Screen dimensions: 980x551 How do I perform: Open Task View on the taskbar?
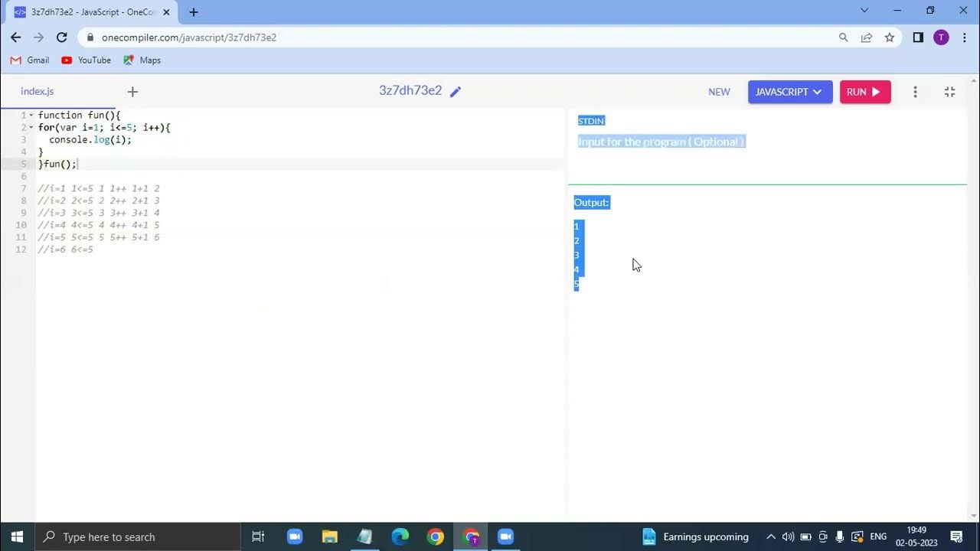coord(258,536)
